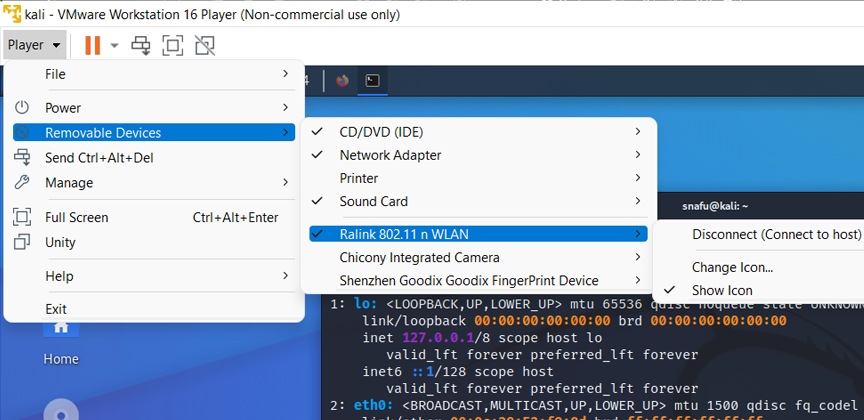Select Full Screen menu item

[x=154, y=217]
